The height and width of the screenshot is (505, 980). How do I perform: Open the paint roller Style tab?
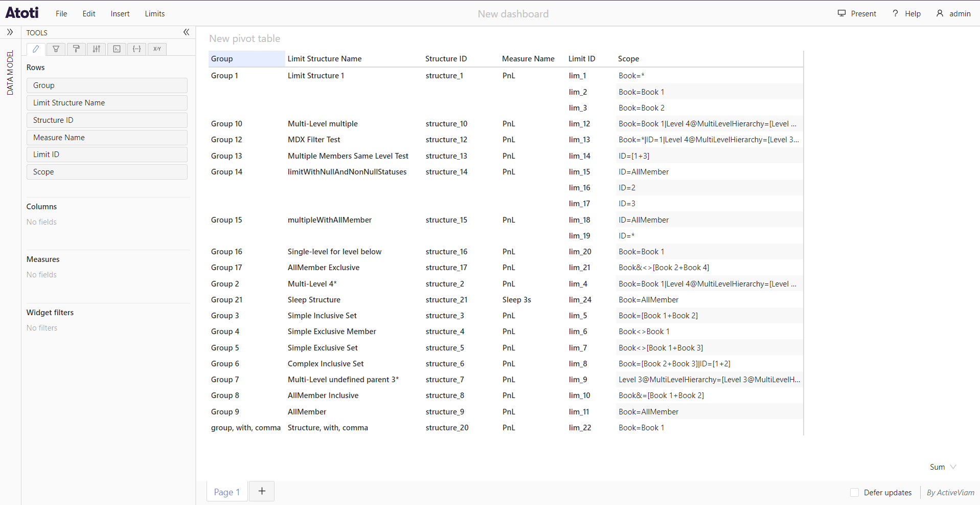click(76, 49)
